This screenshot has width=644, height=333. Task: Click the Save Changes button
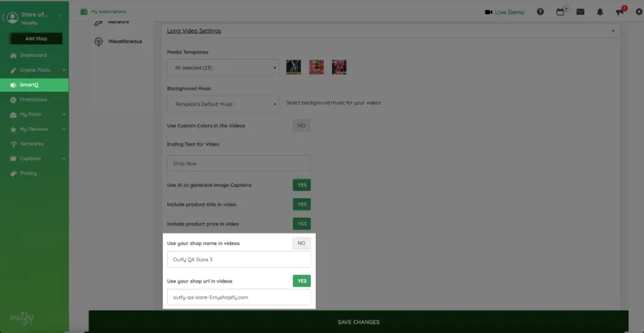pos(358,322)
